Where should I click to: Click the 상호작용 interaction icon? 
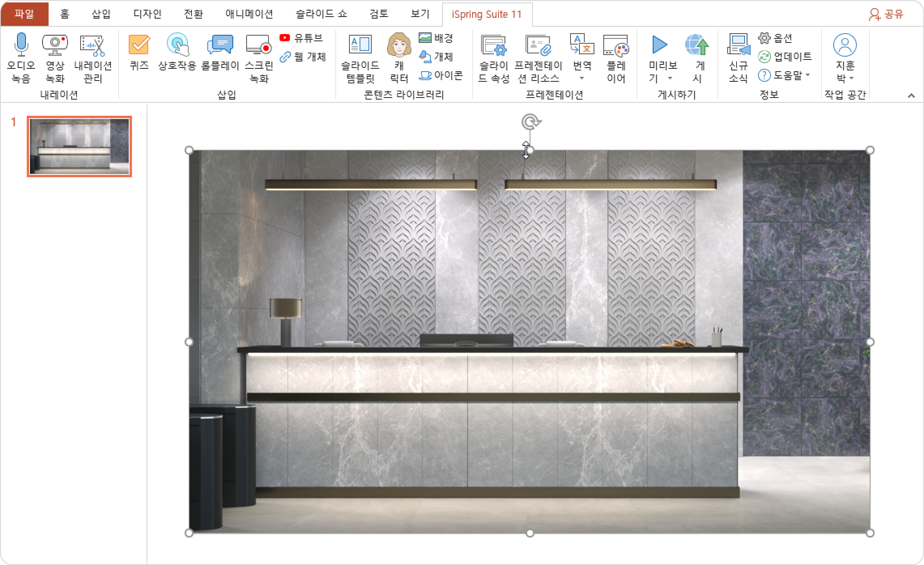(x=177, y=45)
